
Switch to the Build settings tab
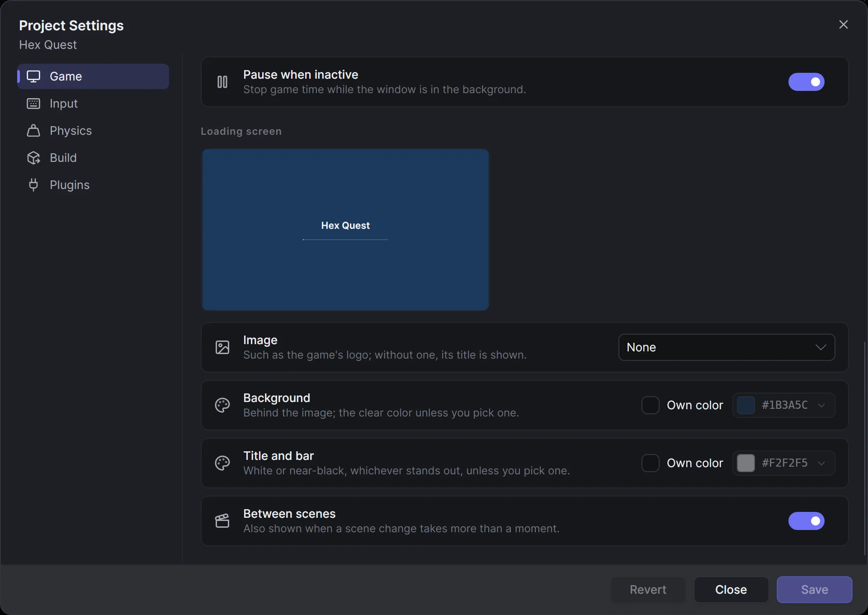[93, 158]
